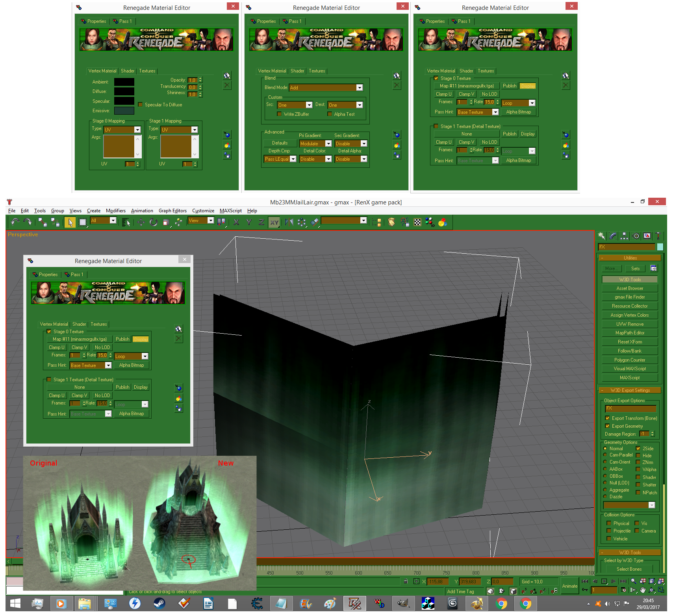675x616 pixels.
Task: Toggle the 2Side geometry option checkbox
Action: coord(638,448)
